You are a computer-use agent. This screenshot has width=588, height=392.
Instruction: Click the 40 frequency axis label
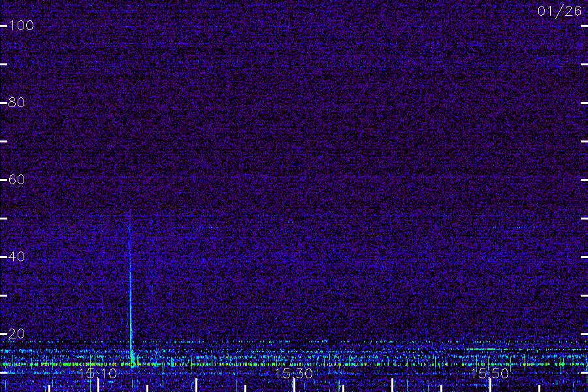tap(16, 257)
